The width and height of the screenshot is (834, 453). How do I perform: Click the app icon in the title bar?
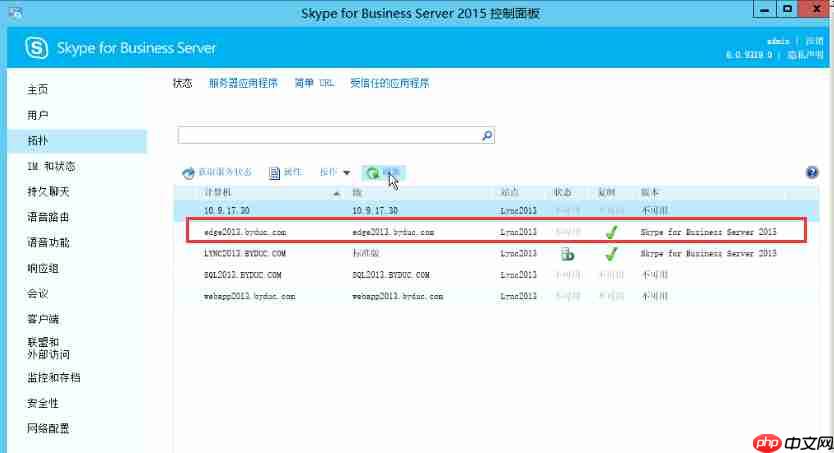(15, 12)
